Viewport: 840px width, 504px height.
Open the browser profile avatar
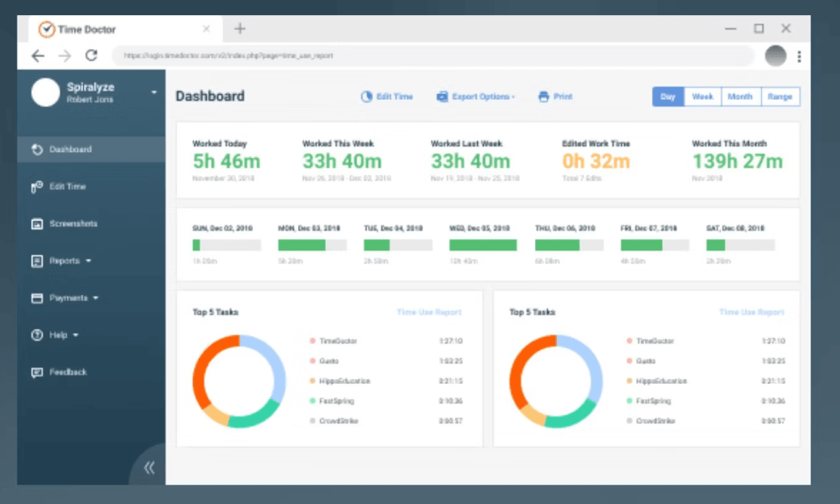click(775, 55)
